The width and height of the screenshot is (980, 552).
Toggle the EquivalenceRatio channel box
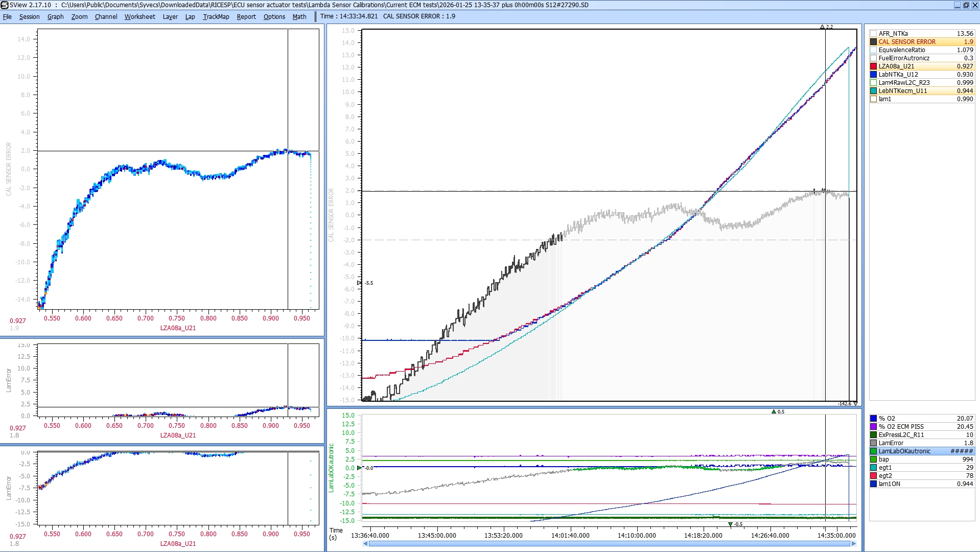pyautogui.click(x=874, y=50)
